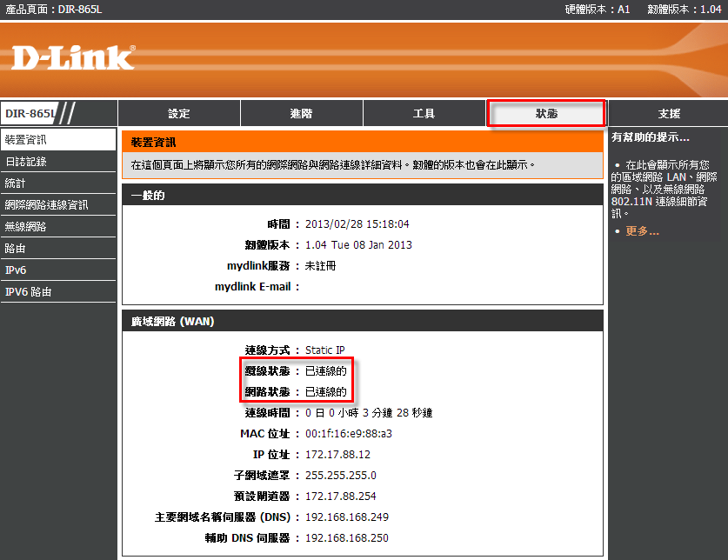The image size is (728, 560).
Task: Click the D-Link logo
Action: tap(73, 57)
